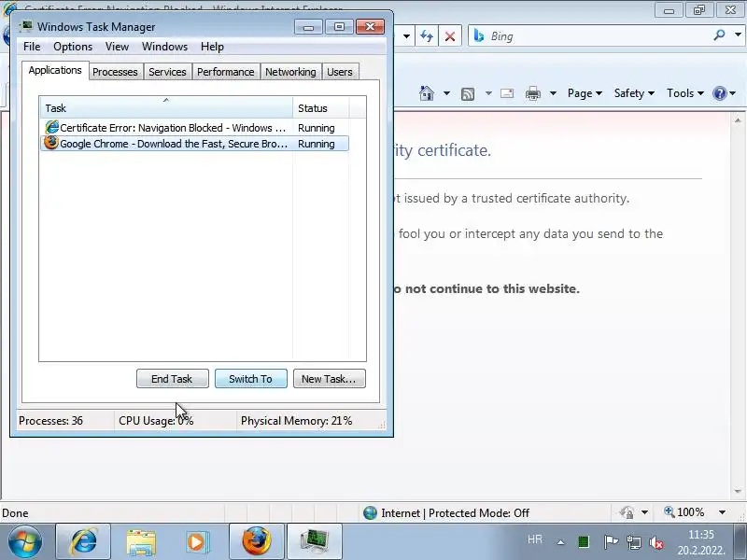The width and height of the screenshot is (747, 560).
Task: Click the Read Mail icon in IE toolbar
Action: click(x=507, y=93)
